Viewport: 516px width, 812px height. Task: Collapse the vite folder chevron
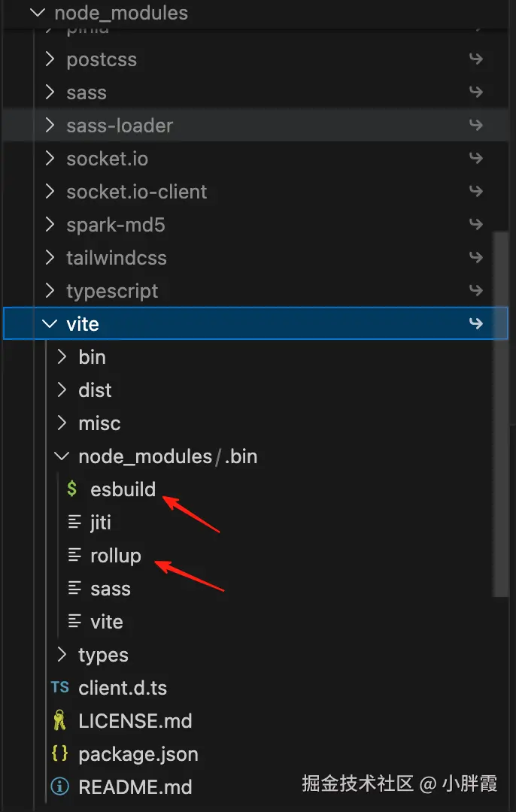[50, 324]
